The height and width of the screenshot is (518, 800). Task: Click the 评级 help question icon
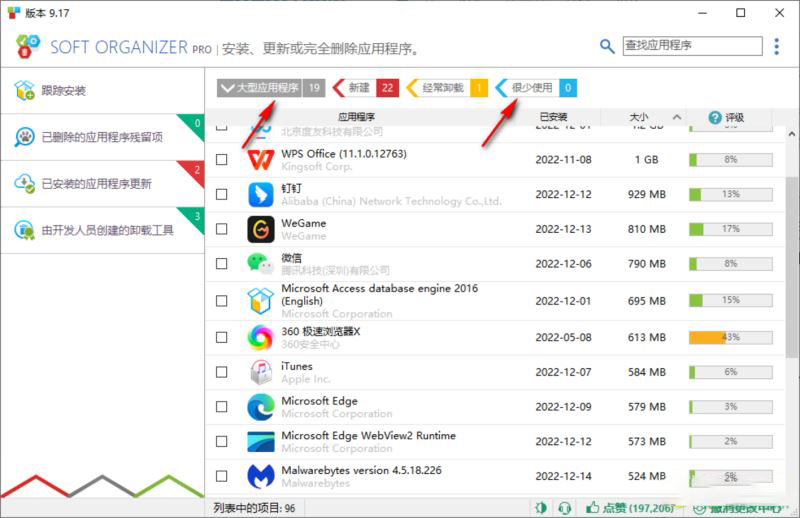point(715,117)
